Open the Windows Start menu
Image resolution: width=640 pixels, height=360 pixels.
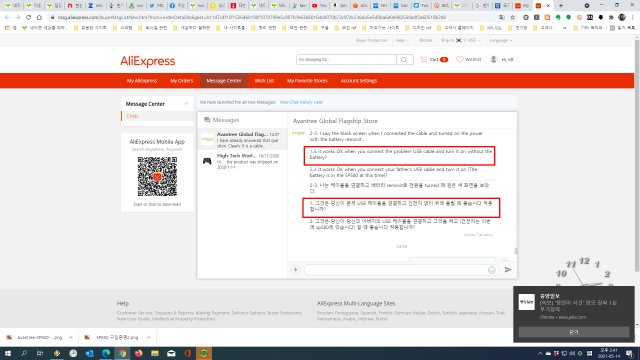click(8, 353)
